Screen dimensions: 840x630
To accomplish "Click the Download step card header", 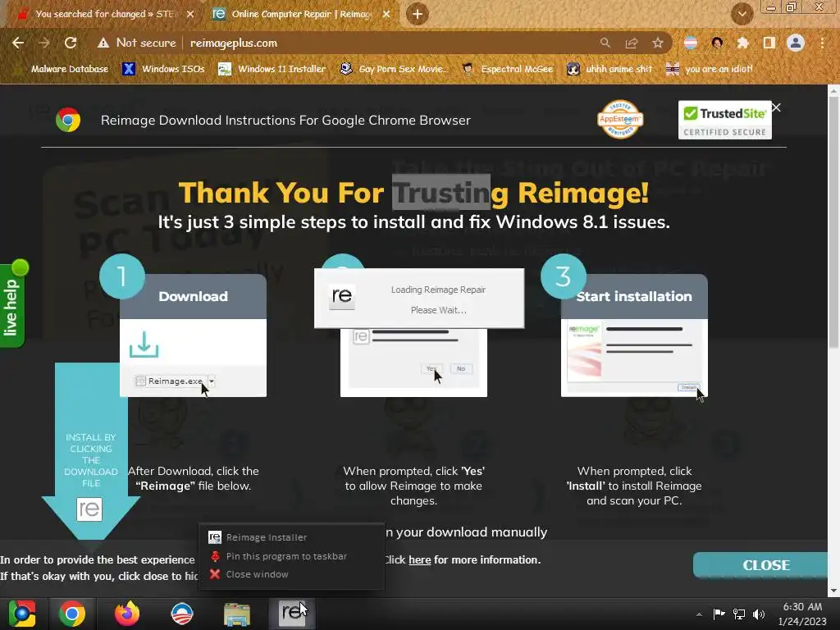I will tap(193, 296).
